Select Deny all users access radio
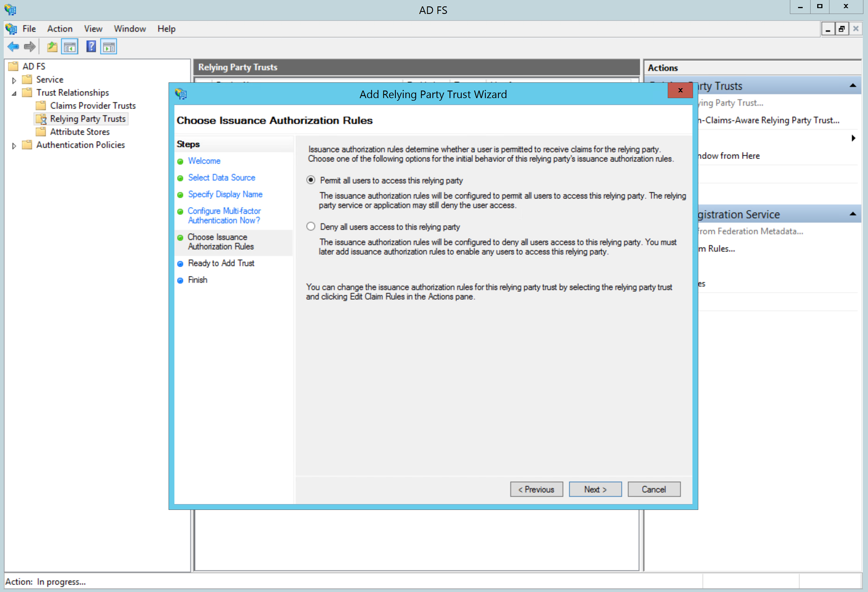 click(x=311, y=227)
